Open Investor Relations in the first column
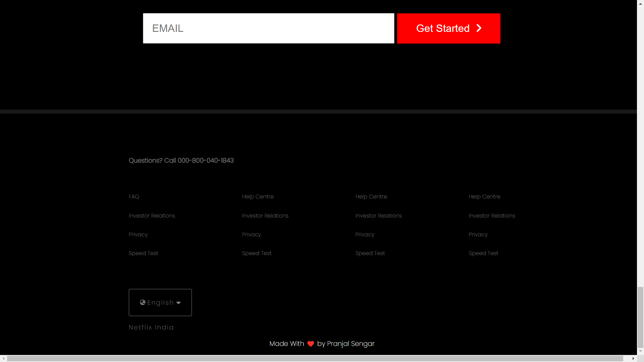This screenshot has width=644, height=362. coord(152,216)
